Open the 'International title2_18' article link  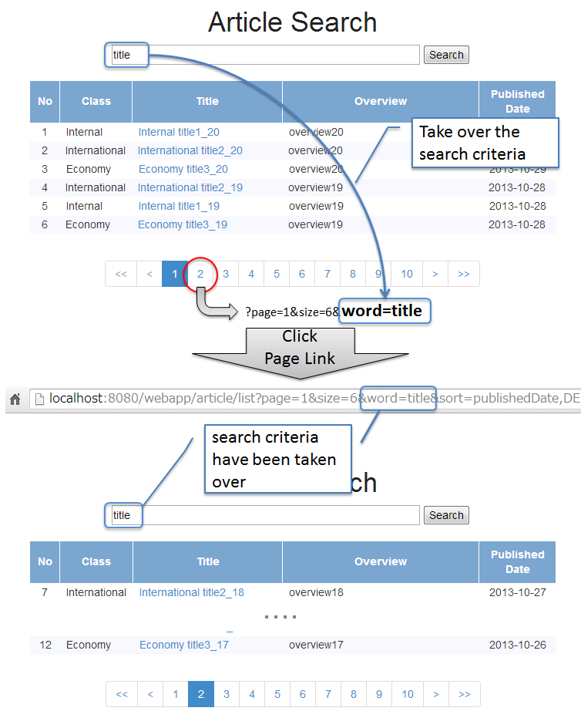(191, 592)
